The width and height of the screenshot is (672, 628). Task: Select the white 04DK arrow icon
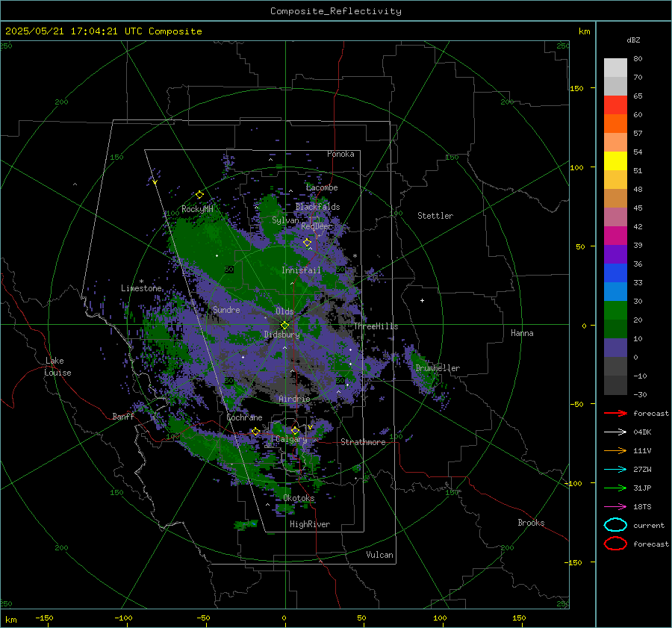(615, 432)
